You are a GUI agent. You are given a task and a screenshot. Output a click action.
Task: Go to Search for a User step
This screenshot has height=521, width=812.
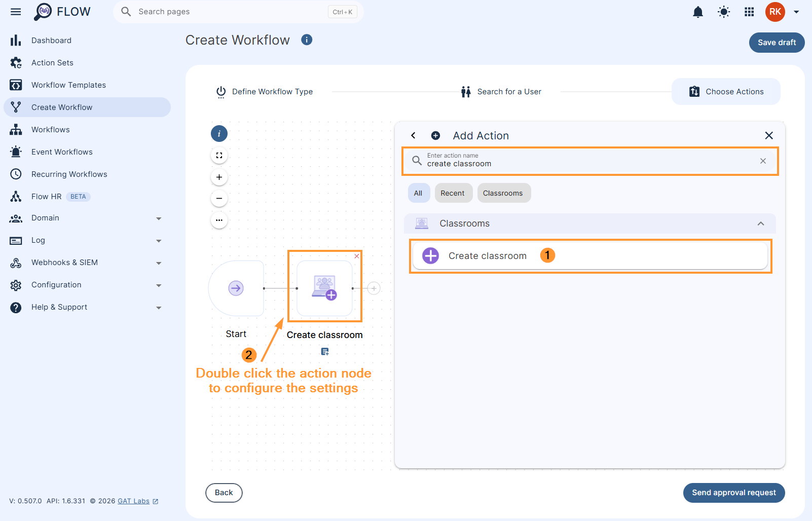[x=501, y=92]
